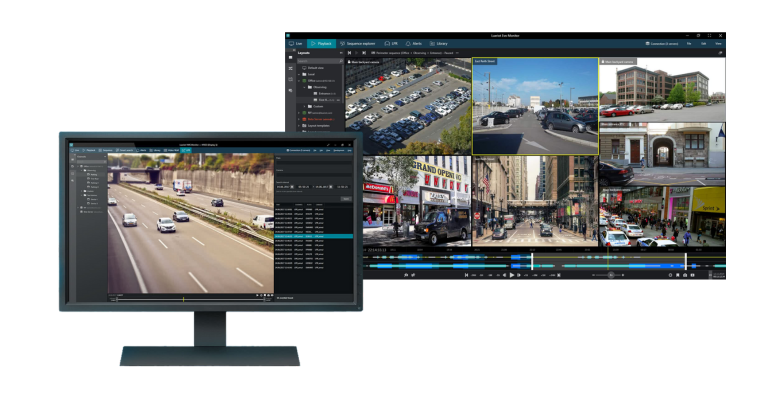Open the Library tab
Viewport: 771px width, 396px height.
(x=439, y=44)
